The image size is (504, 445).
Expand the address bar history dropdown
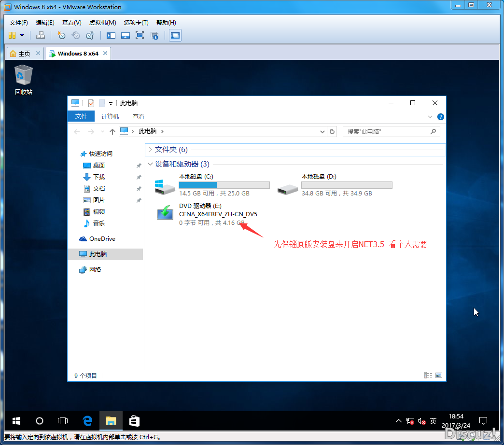pyautogui.click(x=322, y=132)
